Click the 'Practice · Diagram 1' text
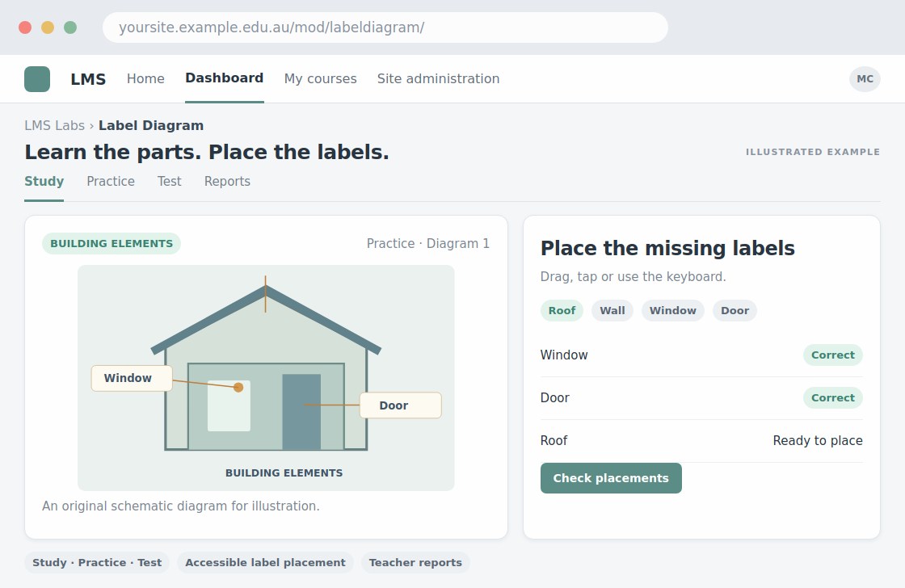Screen dimensions: 905x588 428,243
